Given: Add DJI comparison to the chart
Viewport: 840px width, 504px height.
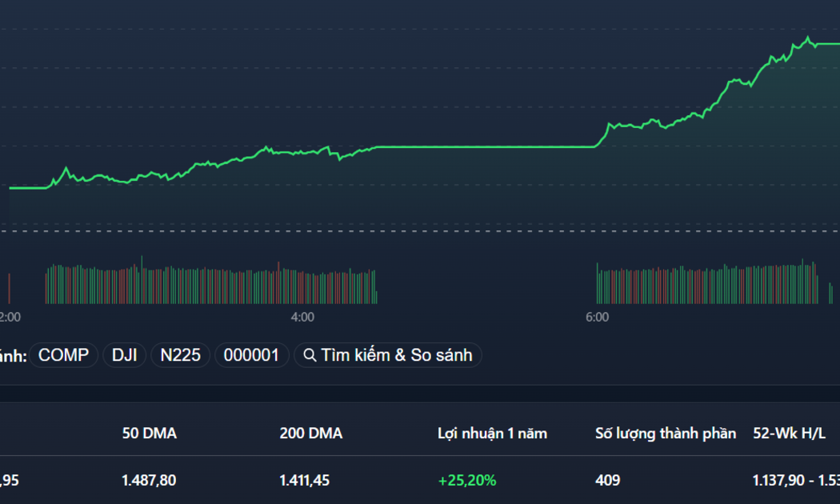Looking at the screenshot, I should tap(124, 355).
